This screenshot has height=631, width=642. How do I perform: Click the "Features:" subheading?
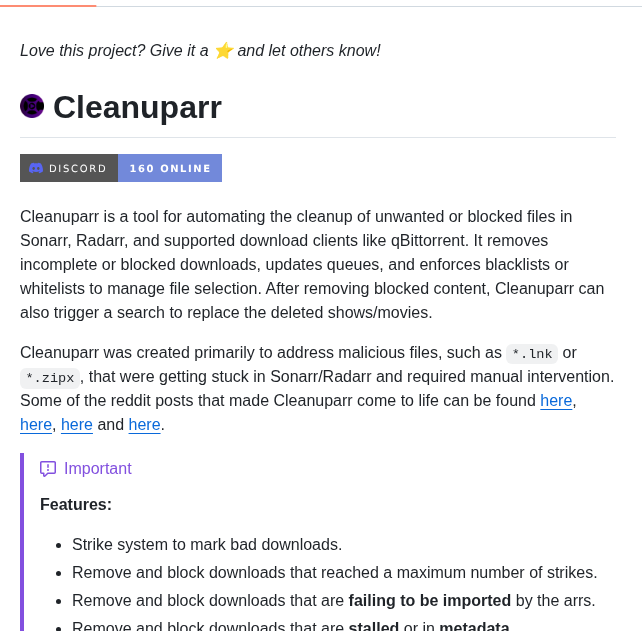pyautogui.click(x=76, y=505)
